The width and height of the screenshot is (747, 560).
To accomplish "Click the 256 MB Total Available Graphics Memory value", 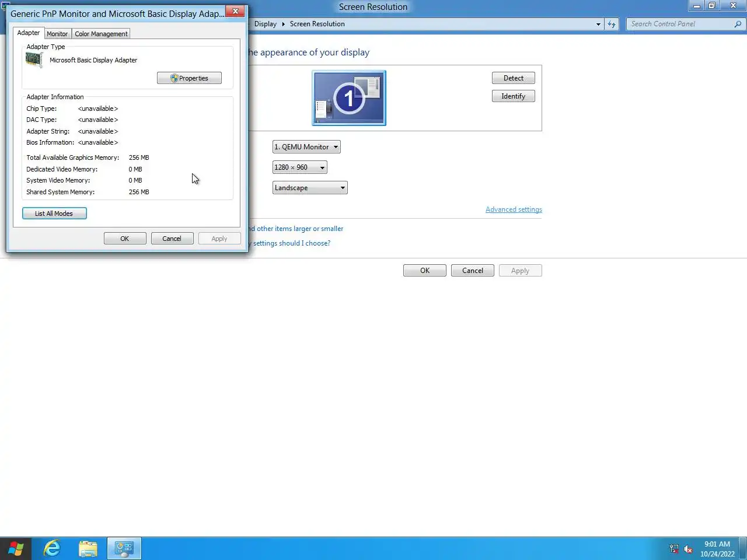I will [139, 157].
